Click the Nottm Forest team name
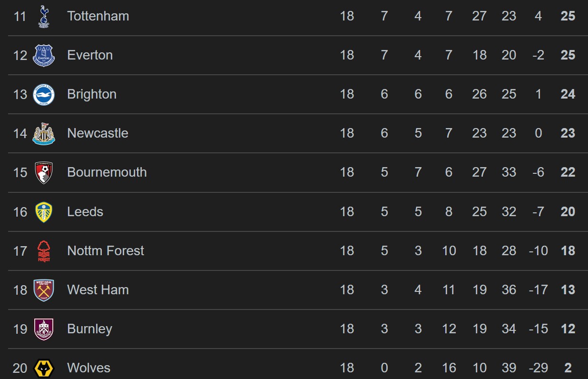Image resolution: width=588 pixels, height=379 pixels. pyautogui.click(x=106, y=251)
